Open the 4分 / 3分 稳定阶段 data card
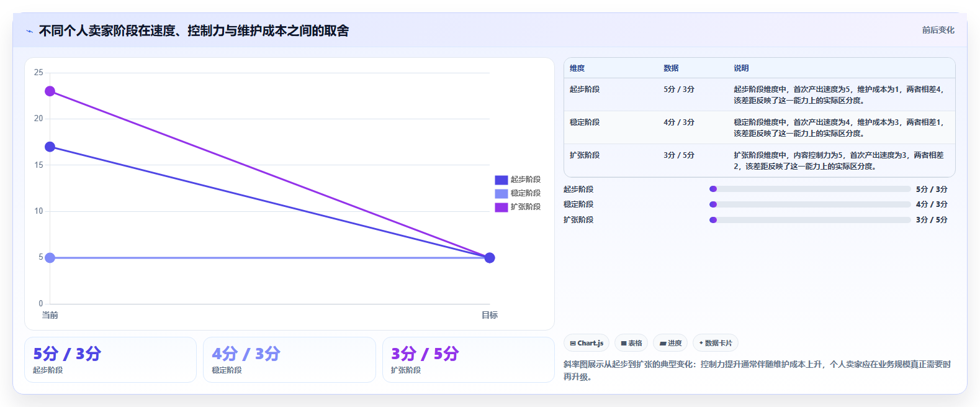Image resolution: width=980 pixels, height=407 pixels. pyautogui.click(x=289, y=360)
